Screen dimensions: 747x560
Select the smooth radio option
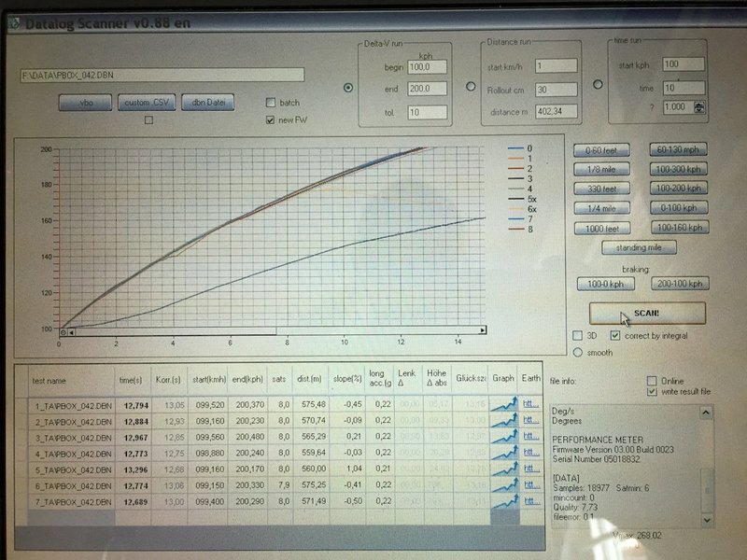[578, 352]
